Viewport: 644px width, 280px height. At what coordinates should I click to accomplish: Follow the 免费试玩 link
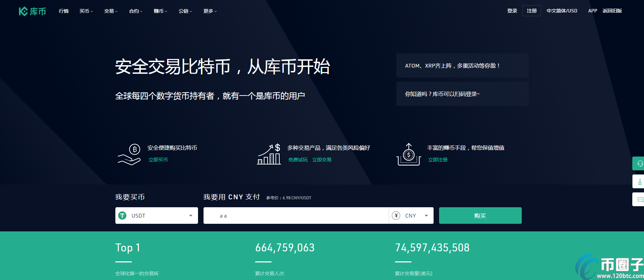[x=298, y=160]
